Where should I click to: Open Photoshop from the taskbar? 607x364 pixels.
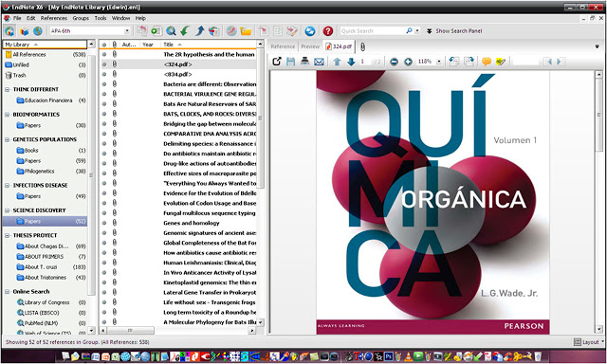[388, 356]
